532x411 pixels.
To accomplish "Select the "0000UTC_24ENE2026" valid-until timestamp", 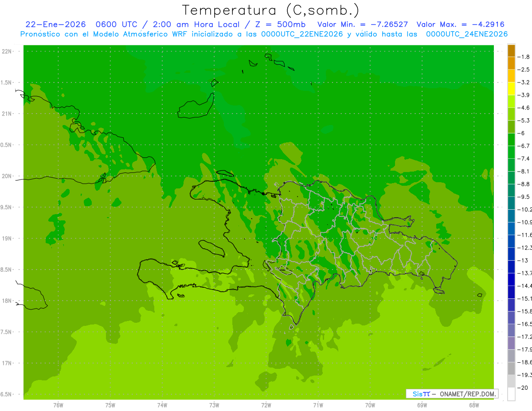I will (467, 34).
